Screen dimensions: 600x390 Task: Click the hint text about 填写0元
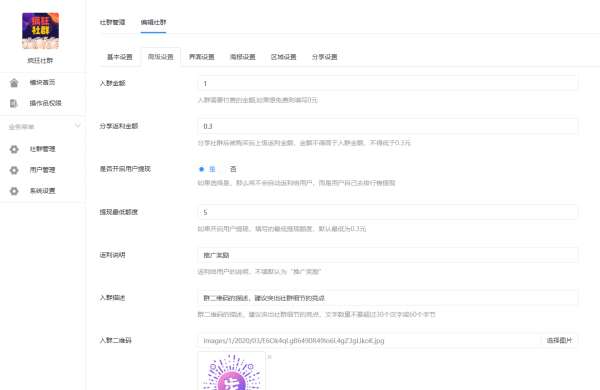click(x=258, y=100)
